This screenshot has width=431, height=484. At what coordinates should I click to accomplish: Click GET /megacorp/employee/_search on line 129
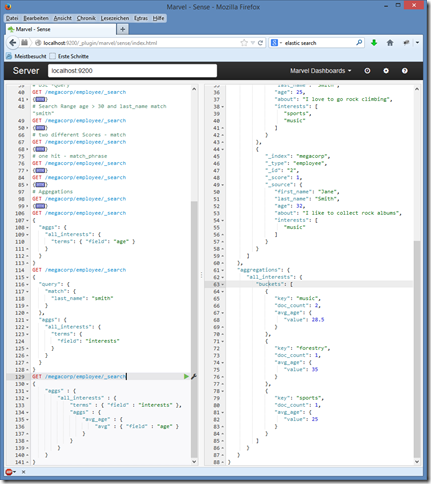tap(79, 376)
